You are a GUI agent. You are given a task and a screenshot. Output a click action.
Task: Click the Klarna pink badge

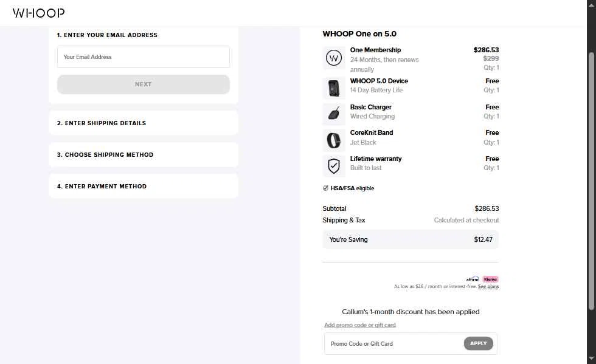coord(490,280)
